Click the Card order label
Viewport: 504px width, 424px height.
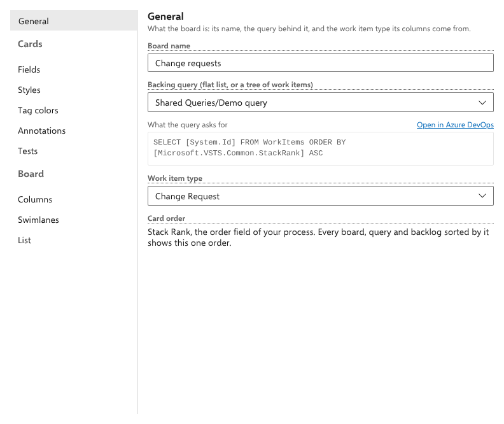[167, 218]
